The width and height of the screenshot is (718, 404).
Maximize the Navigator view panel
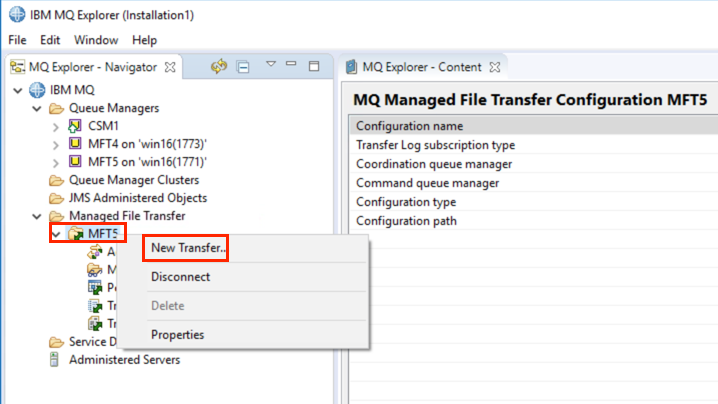pos(314,66)
